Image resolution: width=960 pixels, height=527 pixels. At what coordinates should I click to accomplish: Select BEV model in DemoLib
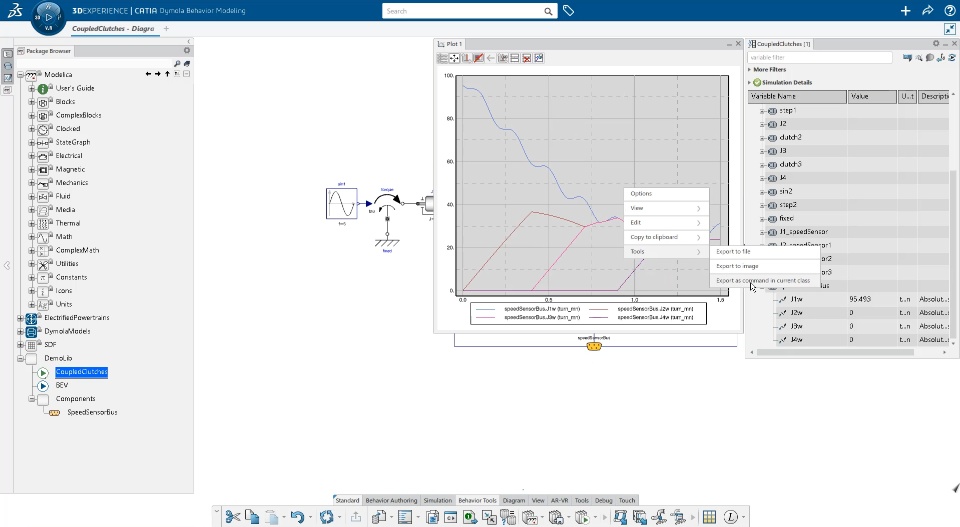(x=62, y=385)
